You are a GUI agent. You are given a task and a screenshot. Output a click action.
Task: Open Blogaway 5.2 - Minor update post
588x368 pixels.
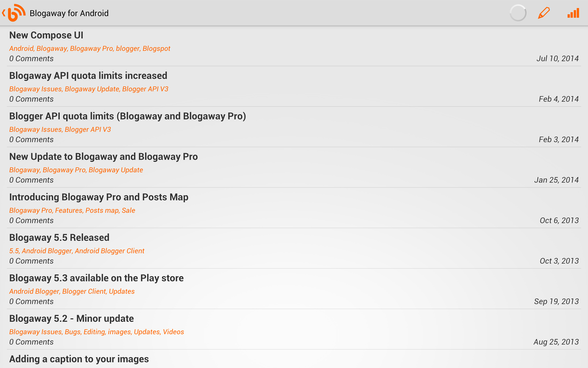pyautogui.click(x=294, y=329)
